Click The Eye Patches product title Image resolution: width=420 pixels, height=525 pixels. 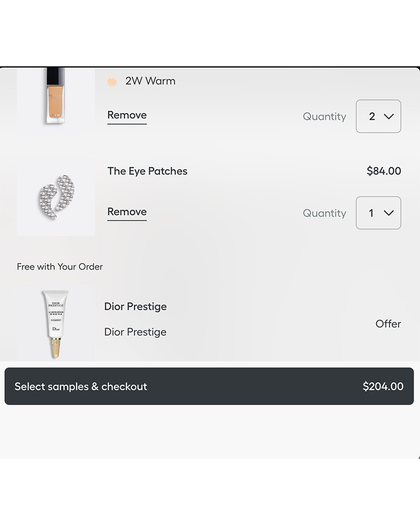tap(147, 171)
